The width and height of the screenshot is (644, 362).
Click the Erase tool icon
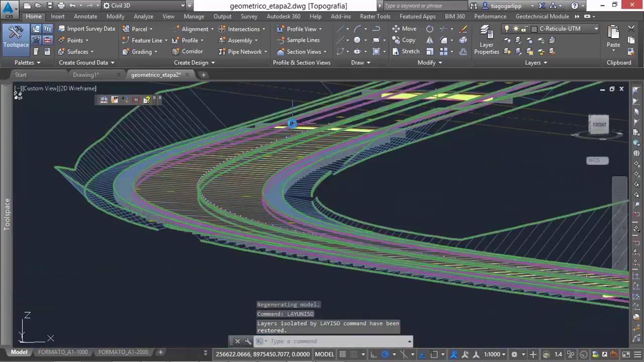pyautogui.click(x=463, y=29)
